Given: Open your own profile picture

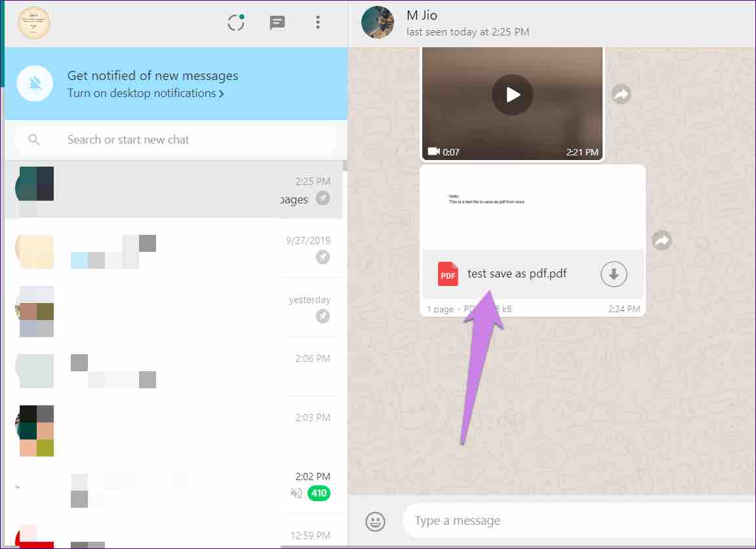Looking at the screenshot, I should 34,22.
